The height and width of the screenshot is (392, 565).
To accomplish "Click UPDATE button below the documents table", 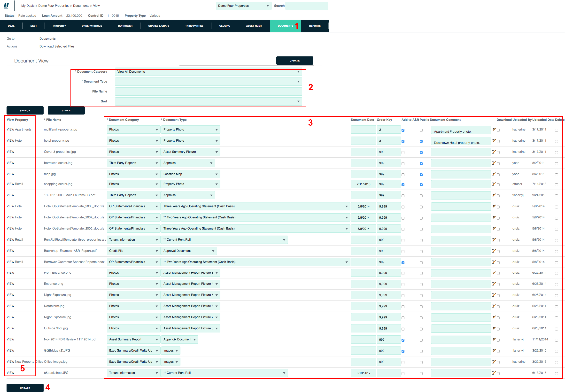I will coord(25,388).
